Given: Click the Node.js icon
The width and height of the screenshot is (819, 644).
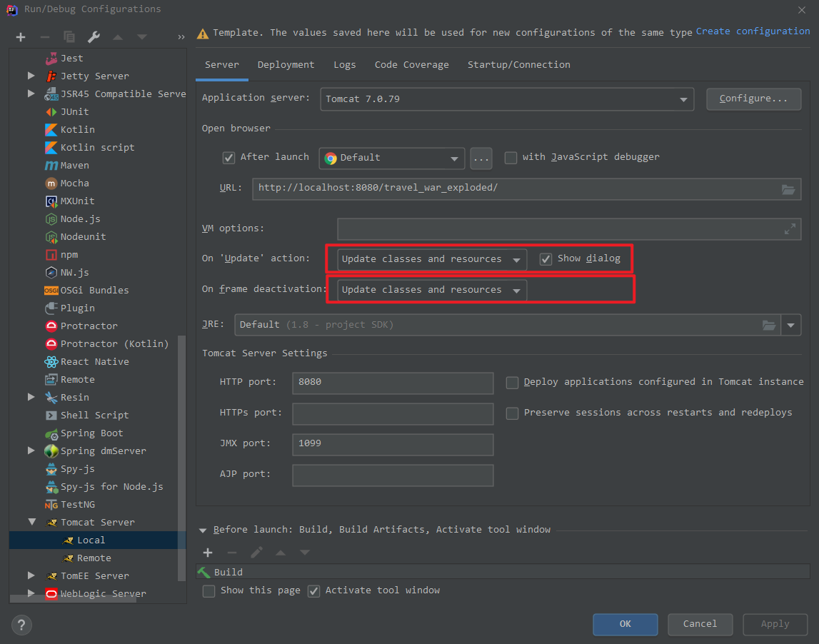Looking at the screenshot, I should (x=51, y=219).
